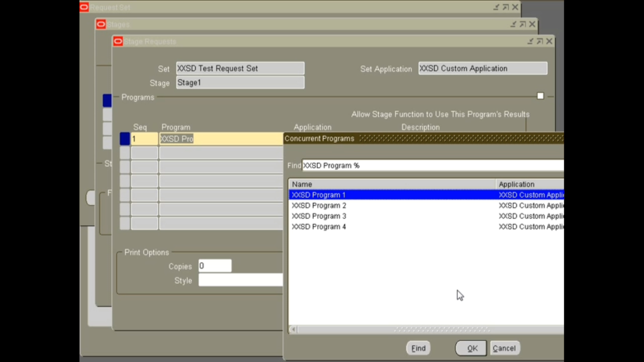The height and width of the screenshot is (362, 644).
Task: Select XXSD Program 2 in the list
Action: pyautogui.click(x=362, y=205)
